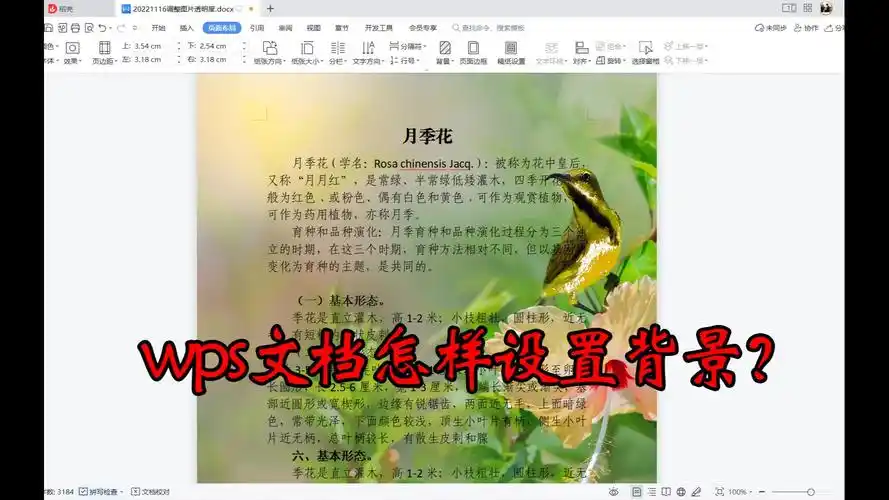Image resolution: width=889 pixels, height=500 pixels.
Task: Click the Undo arrow icon
Action: pyautogui.click(x=101, y=28)
